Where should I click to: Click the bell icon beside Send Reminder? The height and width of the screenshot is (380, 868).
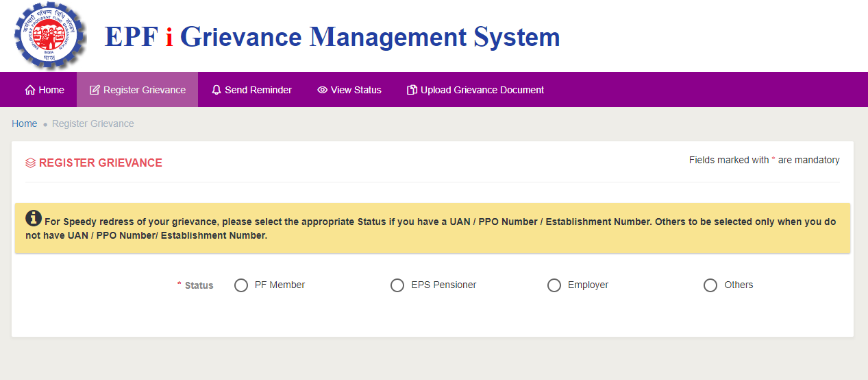click(x=216, y=90)
